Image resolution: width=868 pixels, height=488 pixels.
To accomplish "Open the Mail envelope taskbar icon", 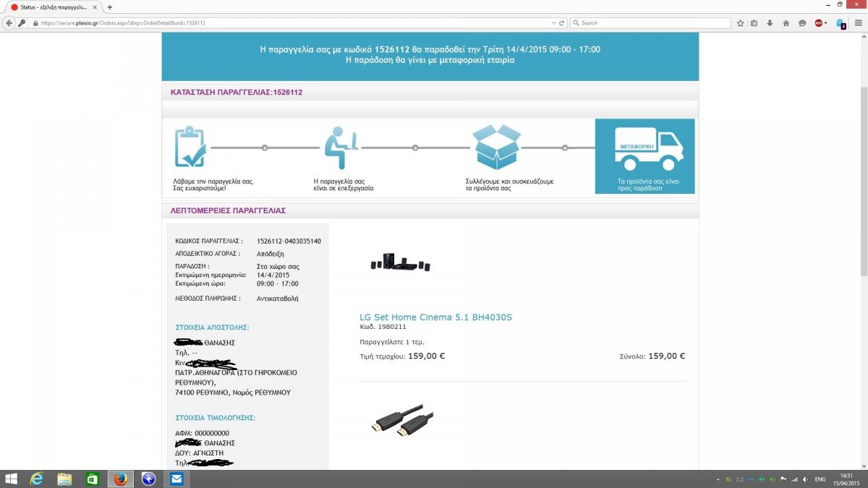I will click(176, 479).
